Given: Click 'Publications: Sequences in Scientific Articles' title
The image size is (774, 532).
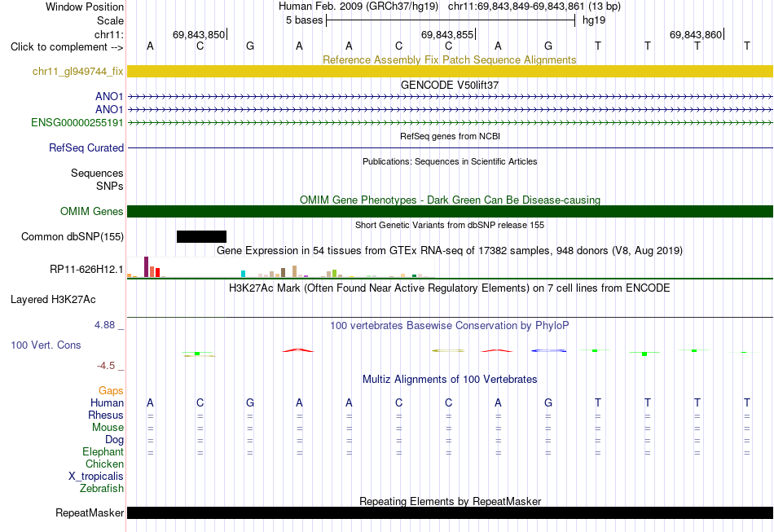Looking at the screenshot, I should pos(450,161).
